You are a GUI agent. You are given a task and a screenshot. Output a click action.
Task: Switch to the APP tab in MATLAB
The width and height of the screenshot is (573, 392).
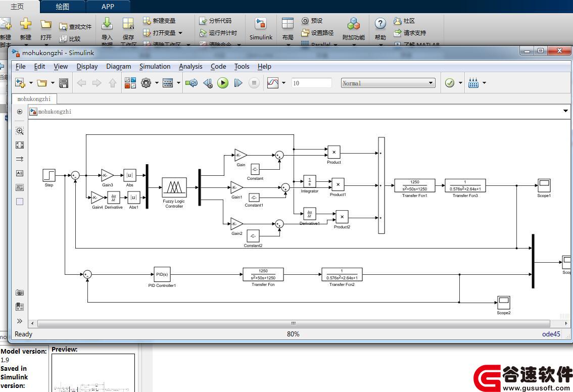point(108,7)
